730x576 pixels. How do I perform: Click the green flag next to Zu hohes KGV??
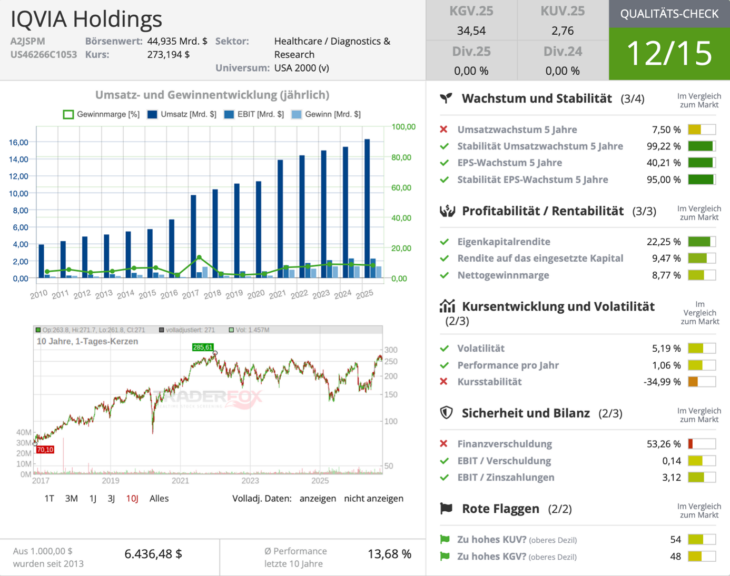(x=445, y=556)
